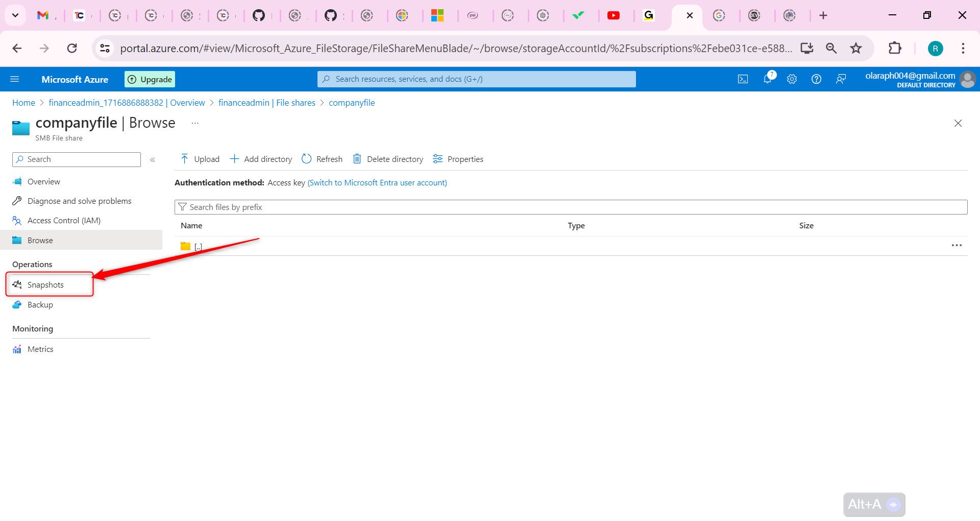Click the Microsoft Azure logo text
The width and height of the screenshot is (980, 521).
(75, 79)
